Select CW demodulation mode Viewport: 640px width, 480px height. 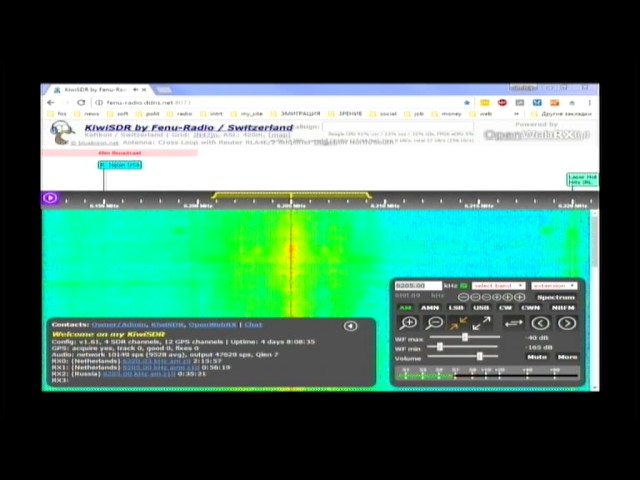(x=505, y=308)
